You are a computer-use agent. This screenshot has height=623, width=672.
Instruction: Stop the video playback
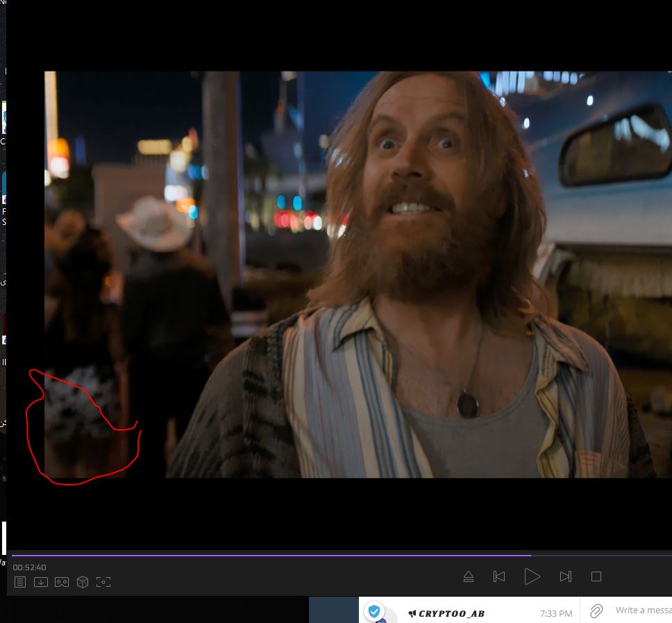pyautogui.click(x=596, y=576)
